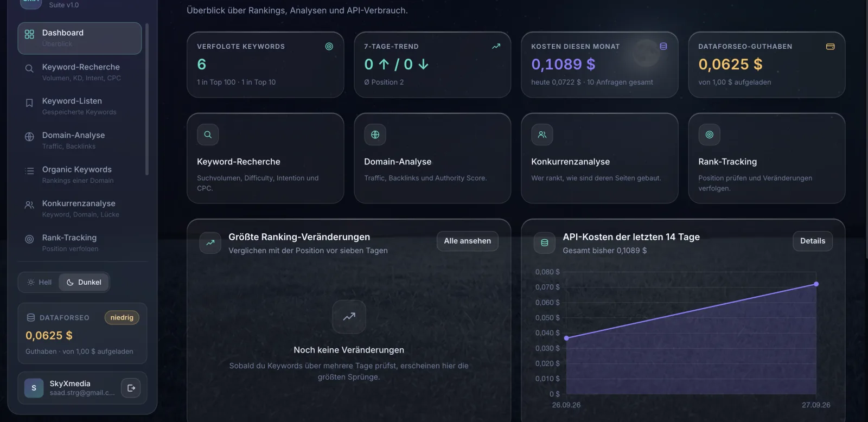Click the sidebar balance value 0,0625 $
Viewport: 868px width, 422px height.
tap(49, 336)
